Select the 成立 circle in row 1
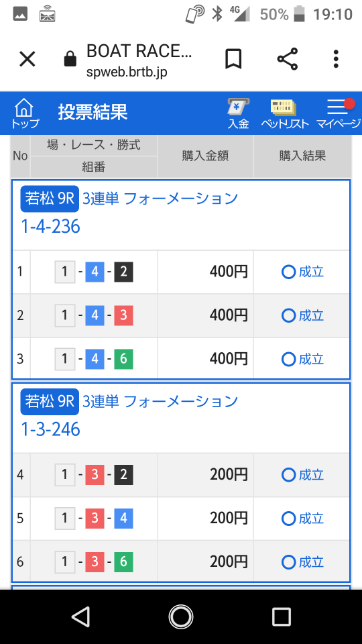The width and height of the screenshot is (362, 644). 288,272
